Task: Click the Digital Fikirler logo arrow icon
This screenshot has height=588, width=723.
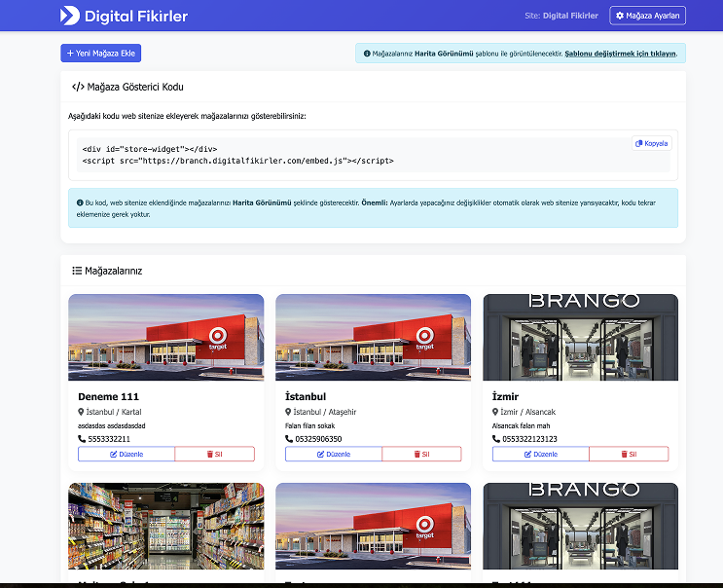Action: coord(70,16)
